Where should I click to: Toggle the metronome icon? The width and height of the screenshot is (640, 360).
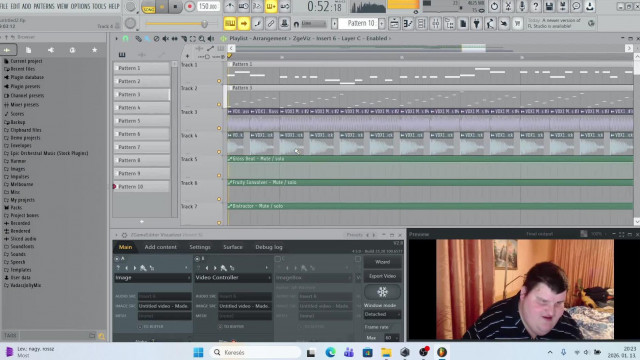click(x=230, y=7)
